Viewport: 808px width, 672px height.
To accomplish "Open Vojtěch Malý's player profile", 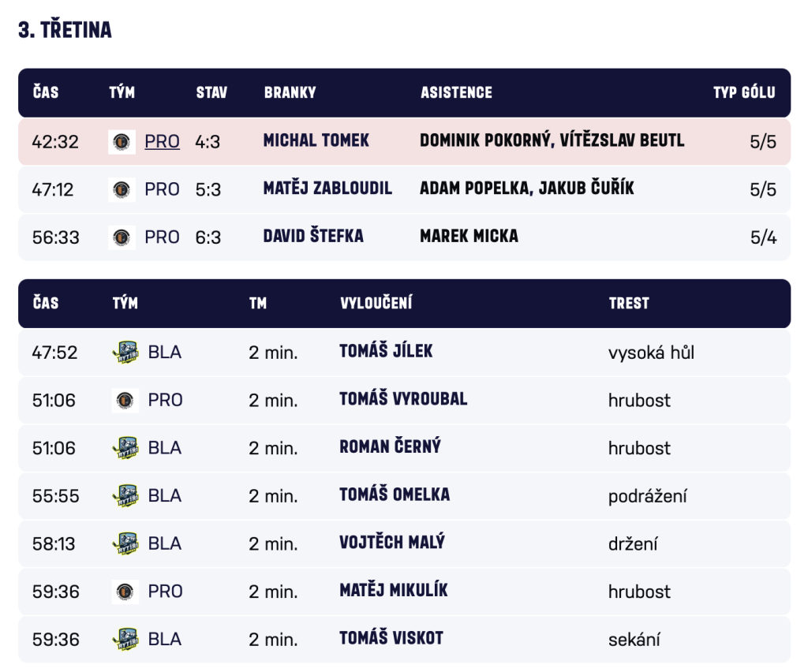I will pos(392,543).
